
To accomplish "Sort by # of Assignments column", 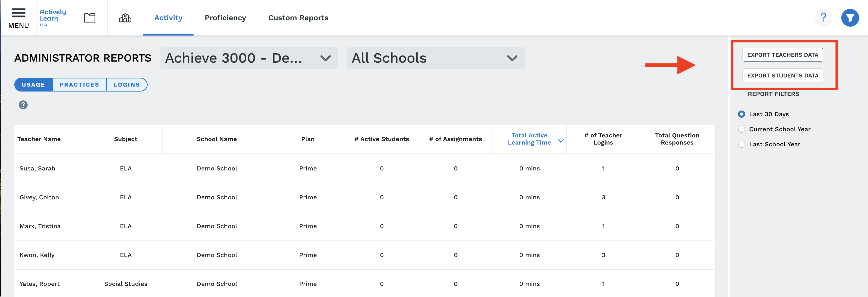I will point(455,139).
